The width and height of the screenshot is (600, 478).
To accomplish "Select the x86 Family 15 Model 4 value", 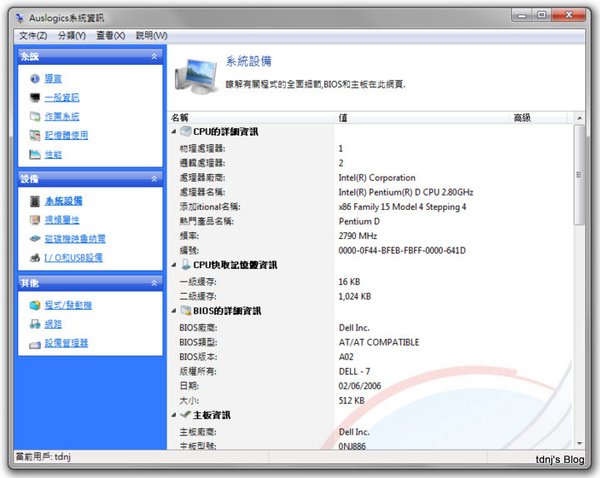I will (402, 207).
